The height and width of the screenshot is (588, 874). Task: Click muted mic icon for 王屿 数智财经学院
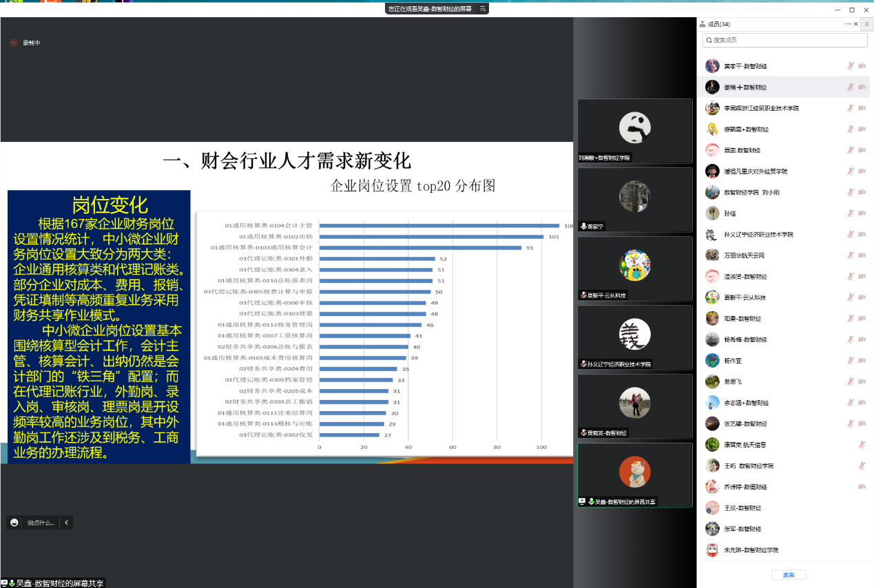[x=862, y=466]
